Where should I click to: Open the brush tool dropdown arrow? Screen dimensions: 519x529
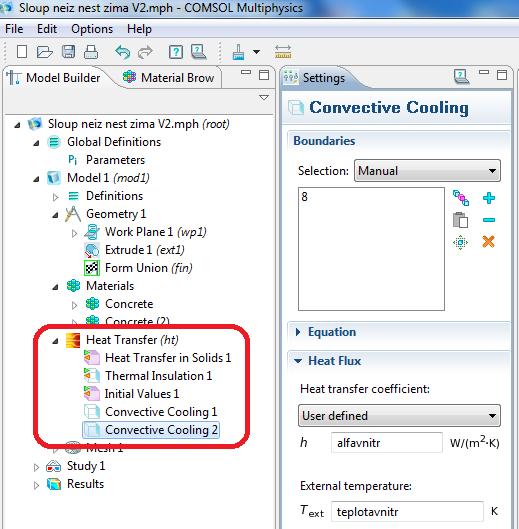(x=256, y=52)
